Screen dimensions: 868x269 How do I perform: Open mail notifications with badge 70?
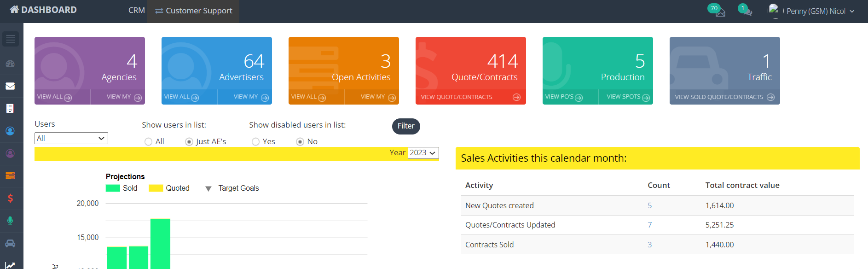(x=717, y=10)
